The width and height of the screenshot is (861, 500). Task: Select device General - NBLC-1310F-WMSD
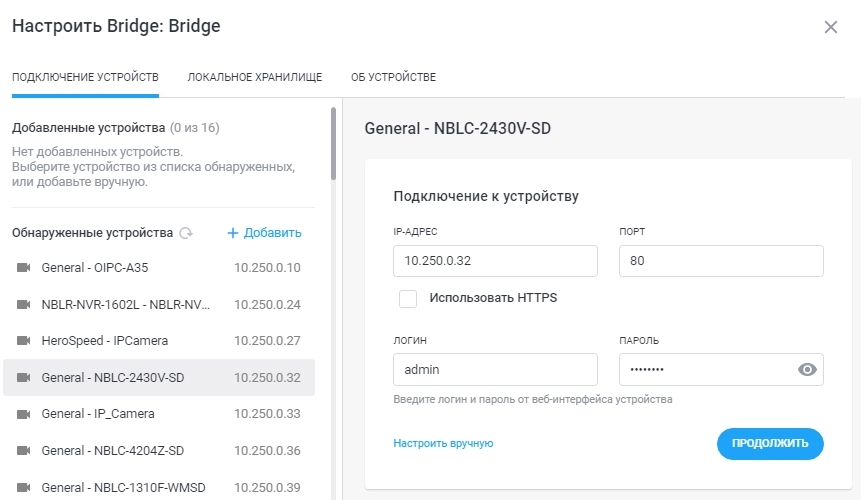[159, 487]
